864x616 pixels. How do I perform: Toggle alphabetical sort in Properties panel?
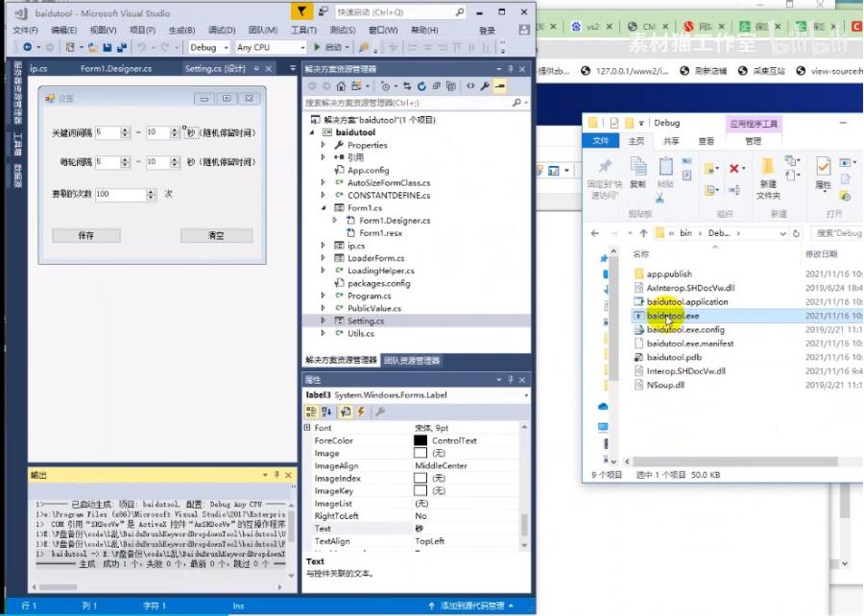[x=326, y=412]
